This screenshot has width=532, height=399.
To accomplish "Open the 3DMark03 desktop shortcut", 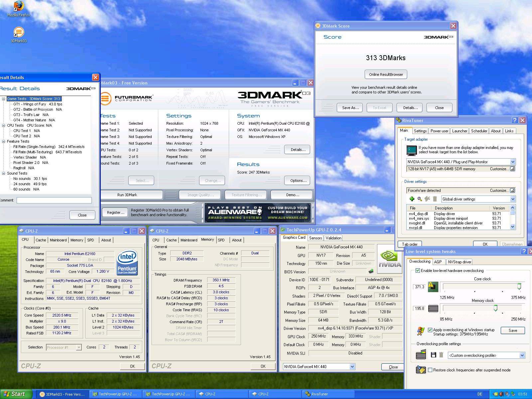I will [x=19, y=35].
